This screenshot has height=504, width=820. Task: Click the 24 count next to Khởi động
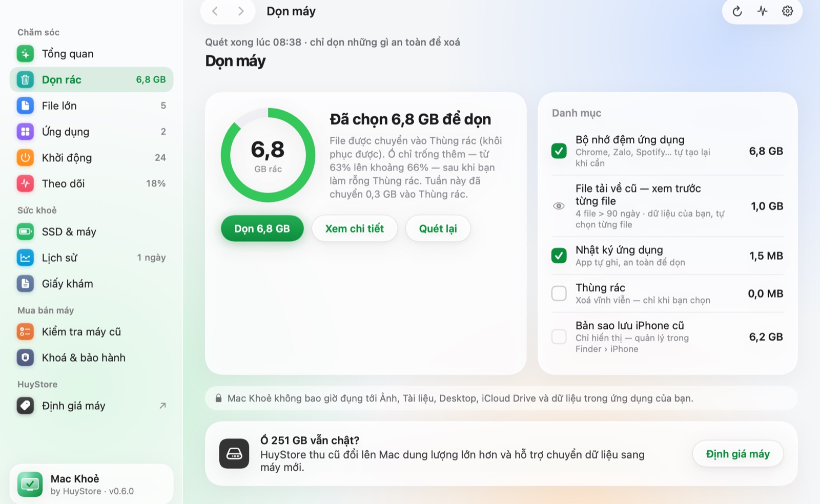point(160,157)
